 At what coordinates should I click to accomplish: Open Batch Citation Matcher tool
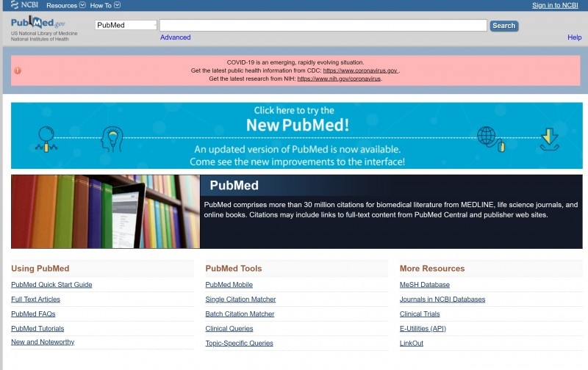pos(240,313)
